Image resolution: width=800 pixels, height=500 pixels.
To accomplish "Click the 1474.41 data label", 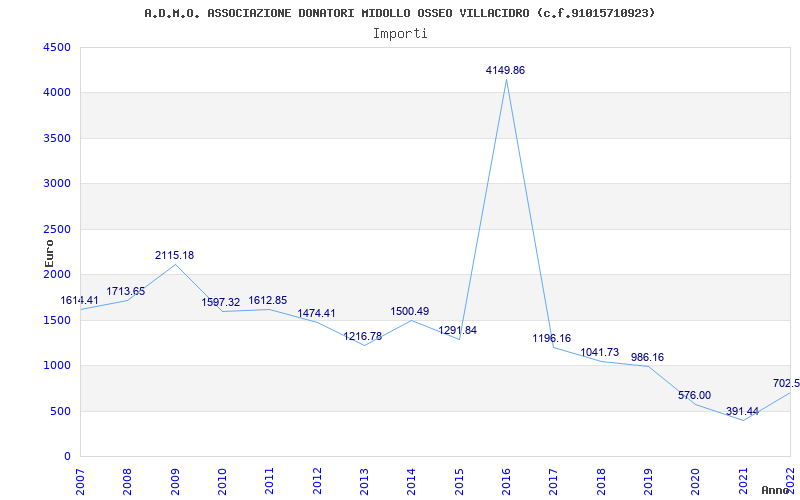I will click(x=316, y=313).
